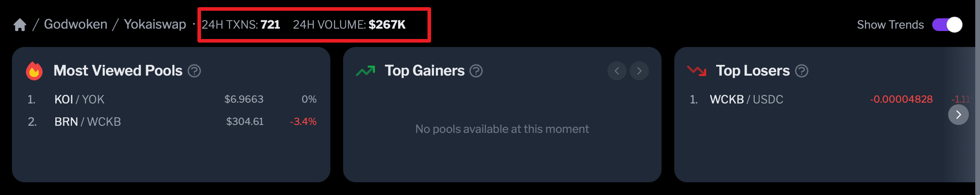
Task: Show next Top Gainers with right chevron
Action: 639,71
